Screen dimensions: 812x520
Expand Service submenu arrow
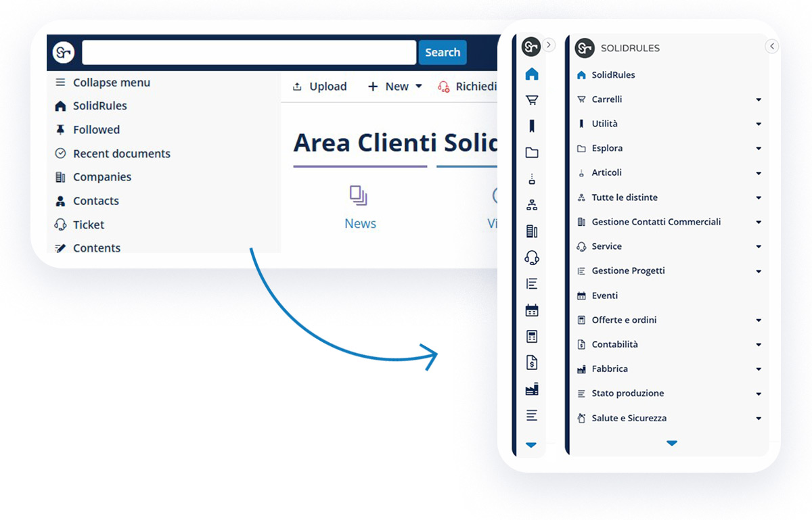pyautogui.click(x=759, y=247)
